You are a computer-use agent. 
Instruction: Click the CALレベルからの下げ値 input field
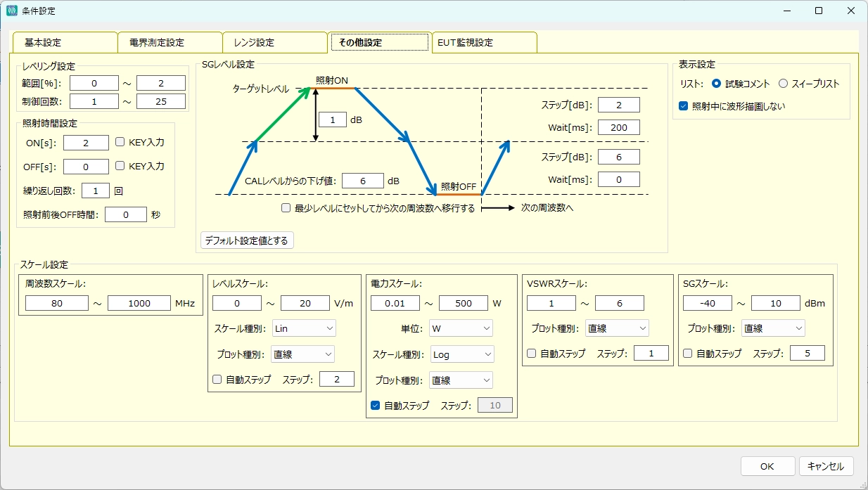(x=362, y=181)
